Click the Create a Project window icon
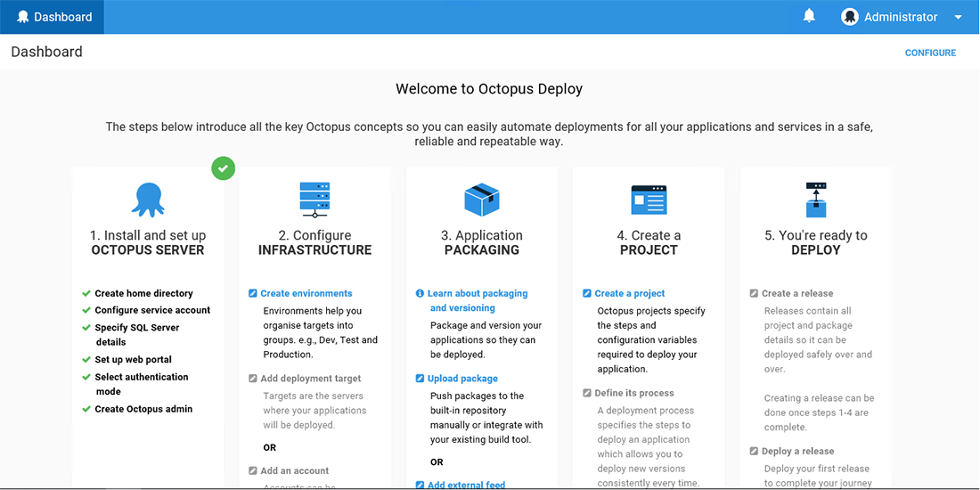 tap(649, 200)
